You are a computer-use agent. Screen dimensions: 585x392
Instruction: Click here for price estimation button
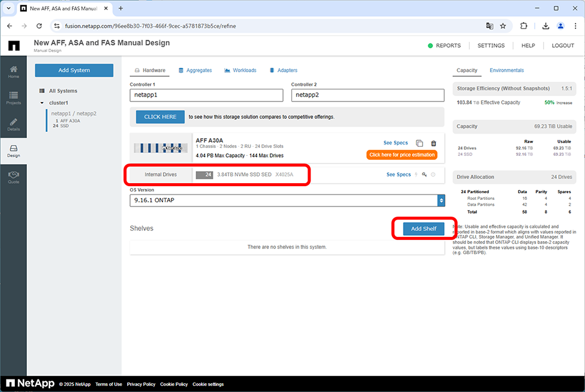pyautogui.click(x=402, y=155)
